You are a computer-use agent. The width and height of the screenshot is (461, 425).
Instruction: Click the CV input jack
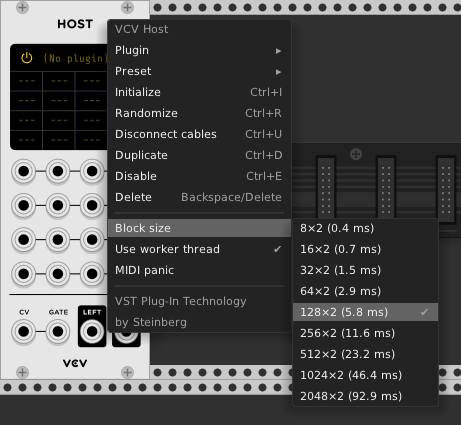(24, 332)
